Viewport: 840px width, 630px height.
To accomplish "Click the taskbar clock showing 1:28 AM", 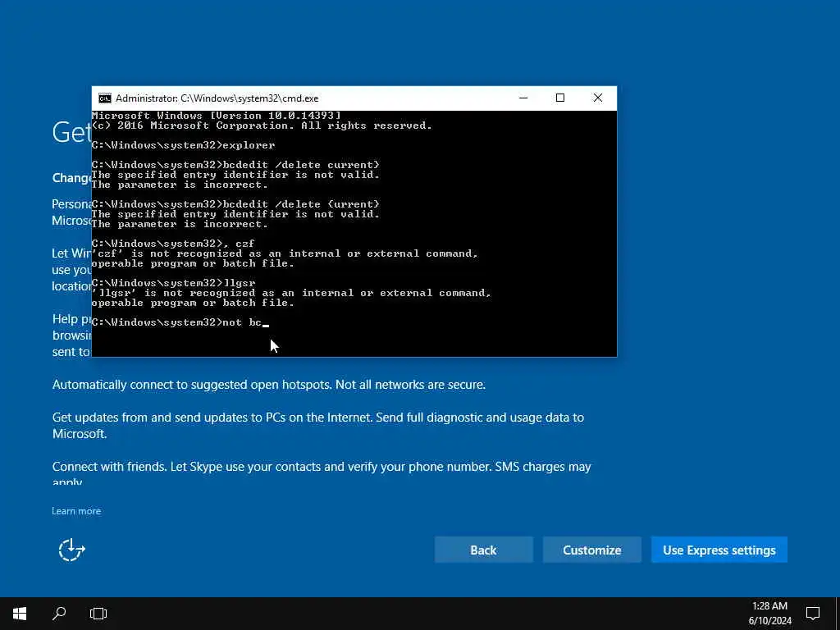I will [x=769, y=606].
